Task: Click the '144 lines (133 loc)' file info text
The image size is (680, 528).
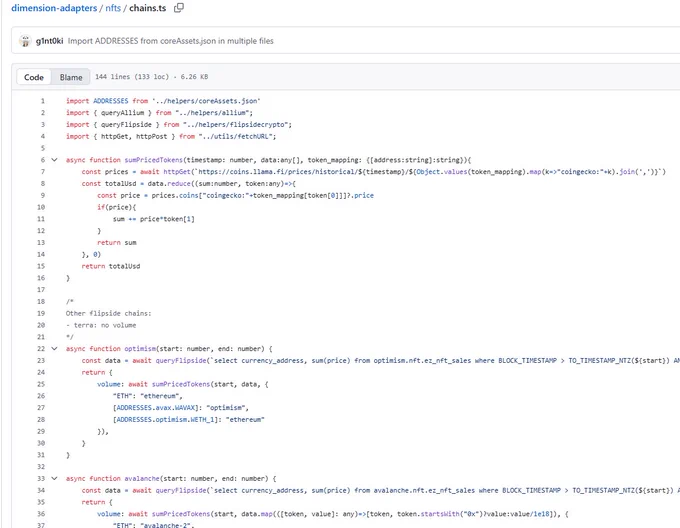Action: [132, 77]
